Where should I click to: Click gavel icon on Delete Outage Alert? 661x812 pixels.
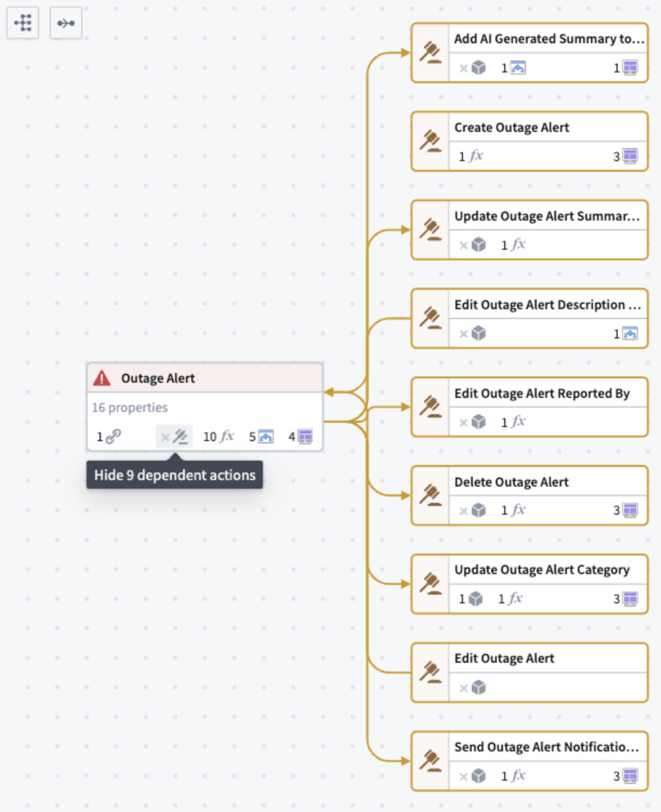(x=431, y=495)
